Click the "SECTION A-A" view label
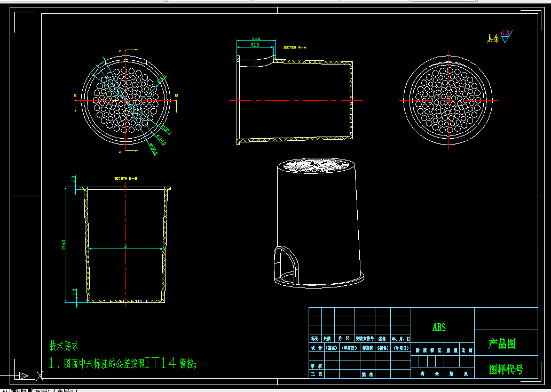This screenshot has width=551, height=392. 295,47
